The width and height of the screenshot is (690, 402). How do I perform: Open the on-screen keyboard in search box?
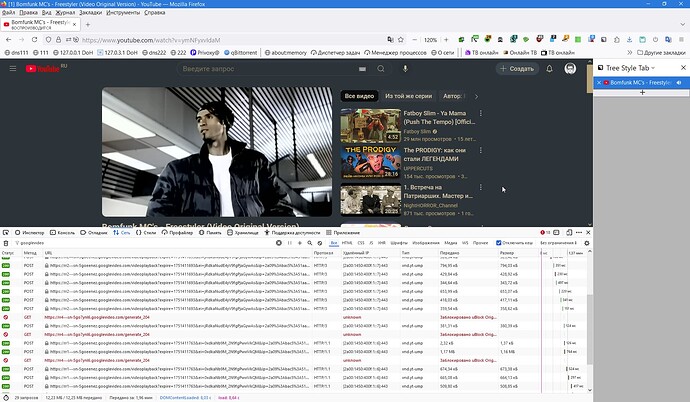(x=362, y=69)
